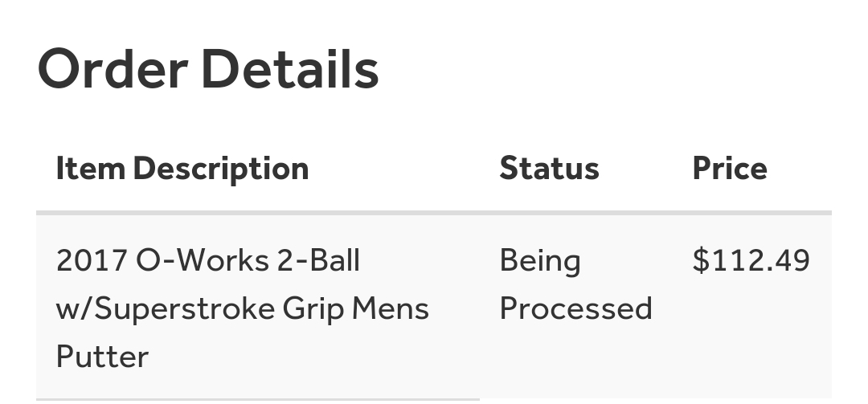Click the Item Description column header
868x404 pixels.
tap(182, 169)
